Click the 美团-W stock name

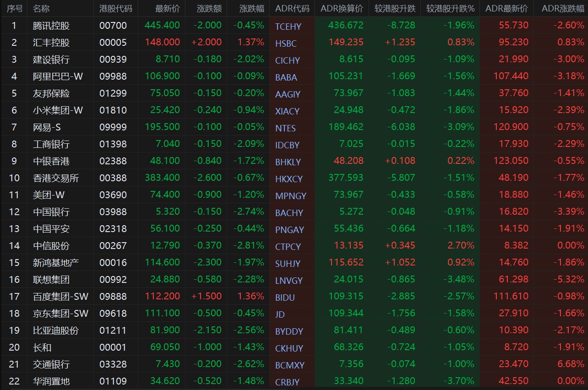coord(49,195)
